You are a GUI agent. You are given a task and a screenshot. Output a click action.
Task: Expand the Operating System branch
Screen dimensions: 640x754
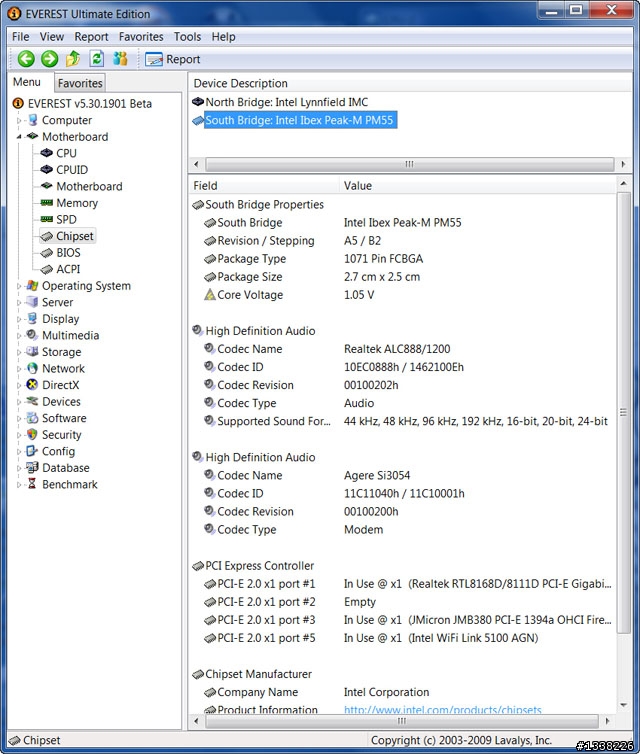tap(19, 286)
